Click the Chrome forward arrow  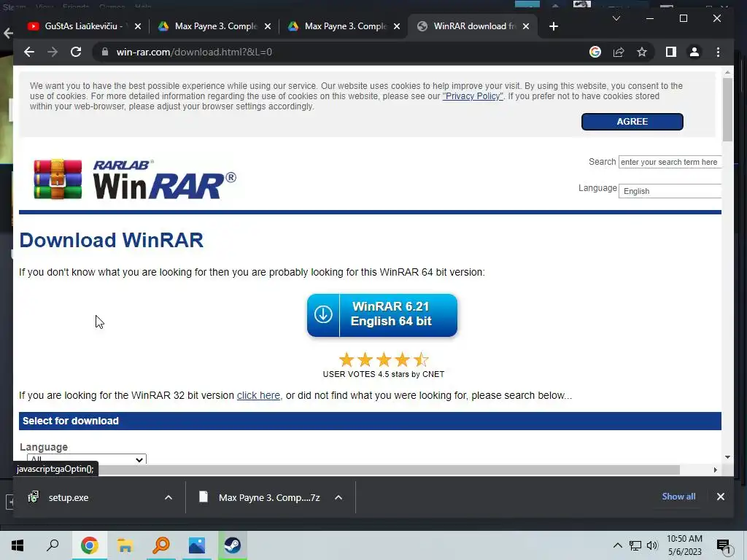point(53,52)
